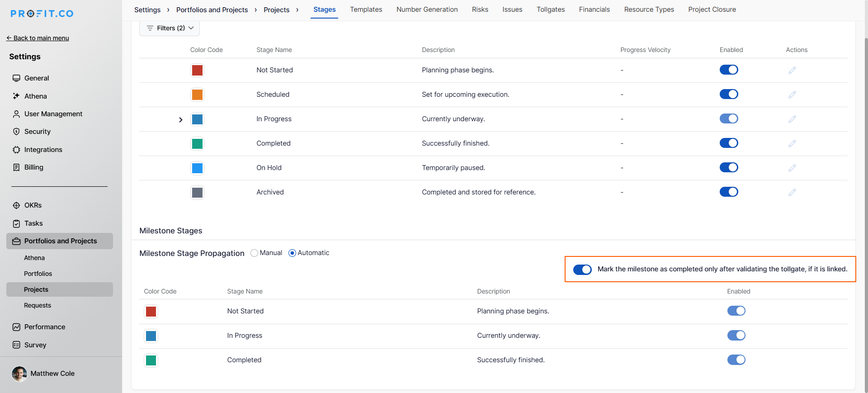Click Back to main menu link
Viewport: 868px width, 393px height.
click(x=38, y=38)
